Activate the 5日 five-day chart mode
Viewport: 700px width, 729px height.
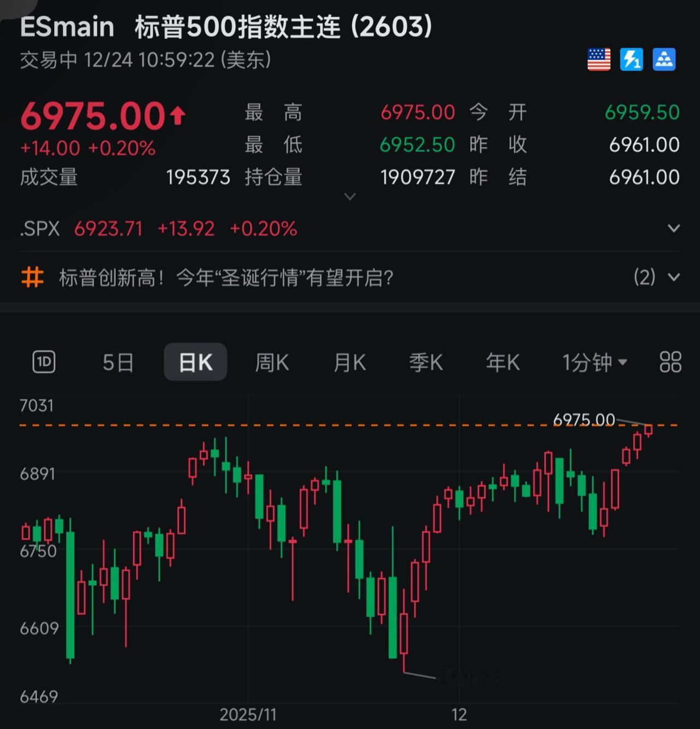click(117, 362)
